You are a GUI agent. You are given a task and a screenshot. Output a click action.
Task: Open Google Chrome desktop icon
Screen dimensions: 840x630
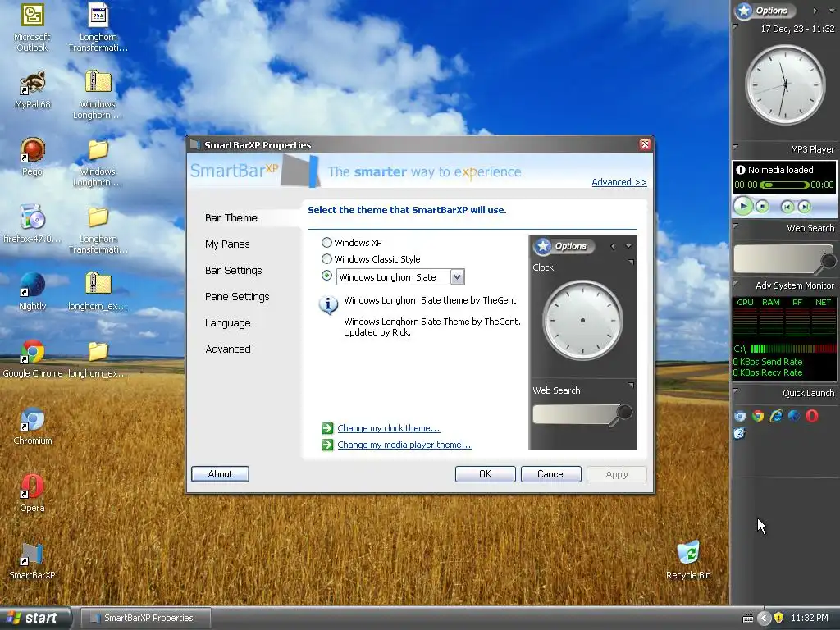point(32,358)
